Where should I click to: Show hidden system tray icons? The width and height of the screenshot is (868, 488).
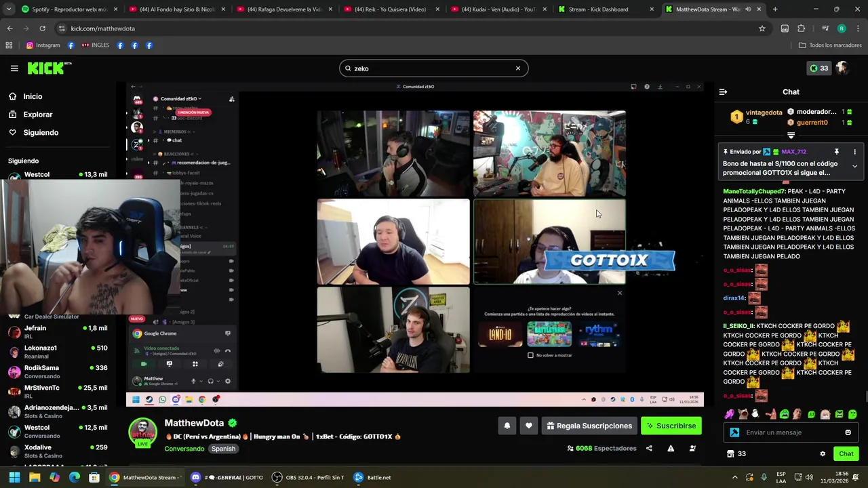pyautogui.click(x=734, y=477)
